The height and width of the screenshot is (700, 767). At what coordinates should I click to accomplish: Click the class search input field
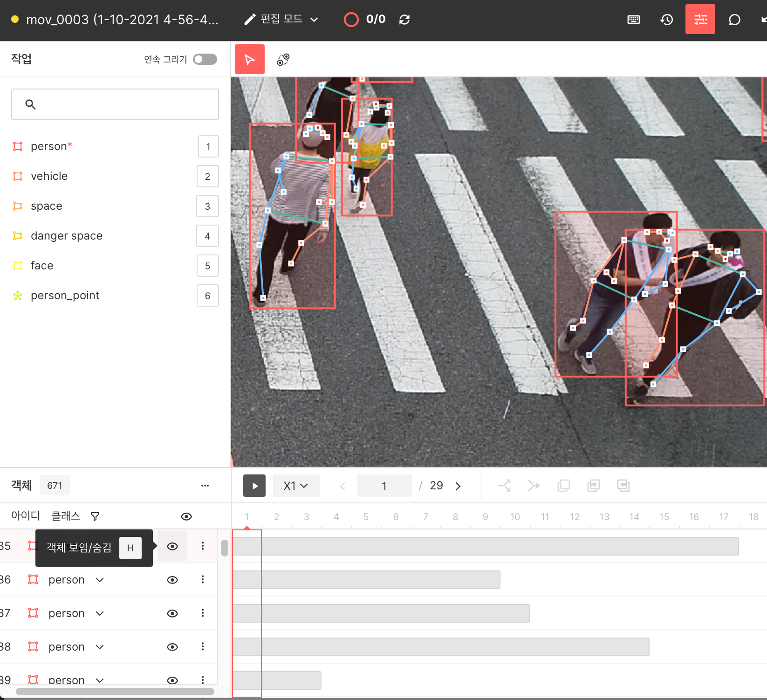point(115,104)
